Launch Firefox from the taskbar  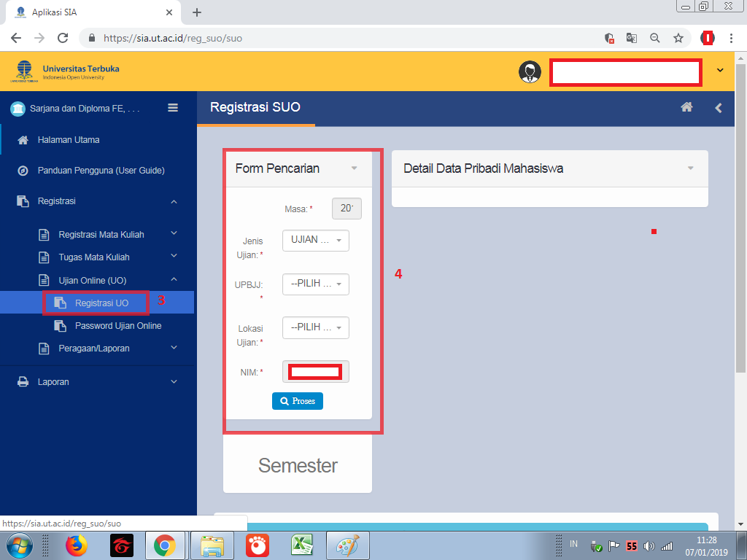coord(77,545)
